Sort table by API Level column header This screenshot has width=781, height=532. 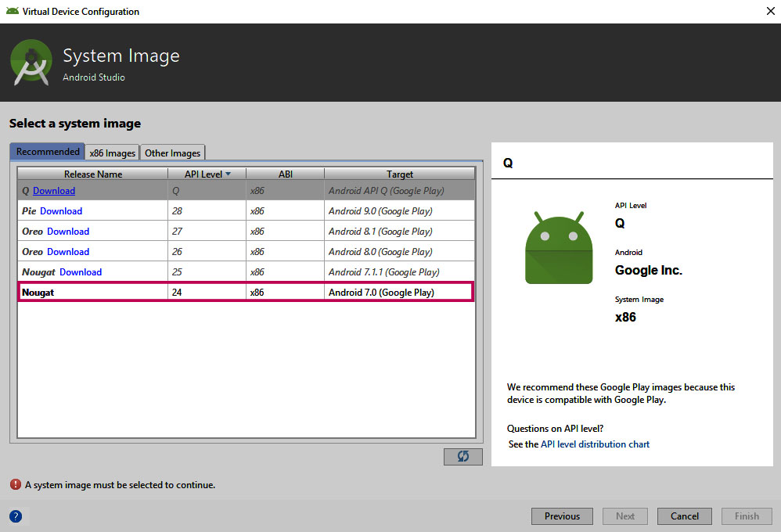[x=207, y=174]
